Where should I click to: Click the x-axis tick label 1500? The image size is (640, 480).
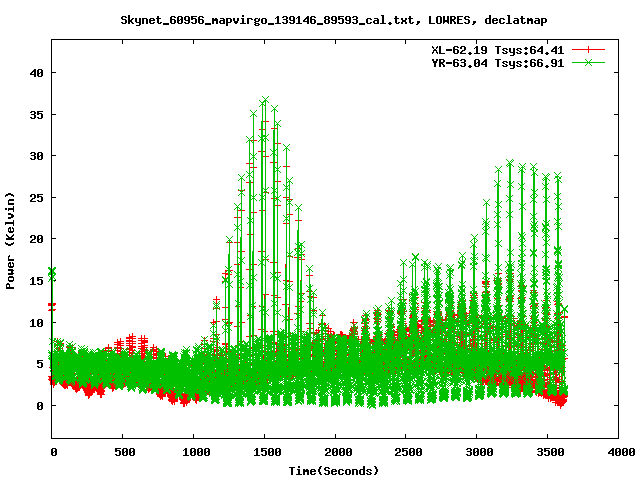267,452
